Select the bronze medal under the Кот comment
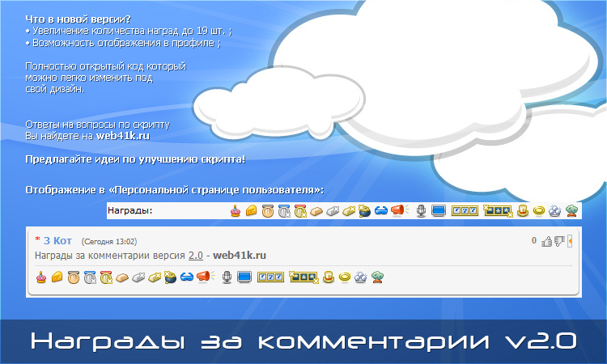The image size is (607, 364). 73,277
